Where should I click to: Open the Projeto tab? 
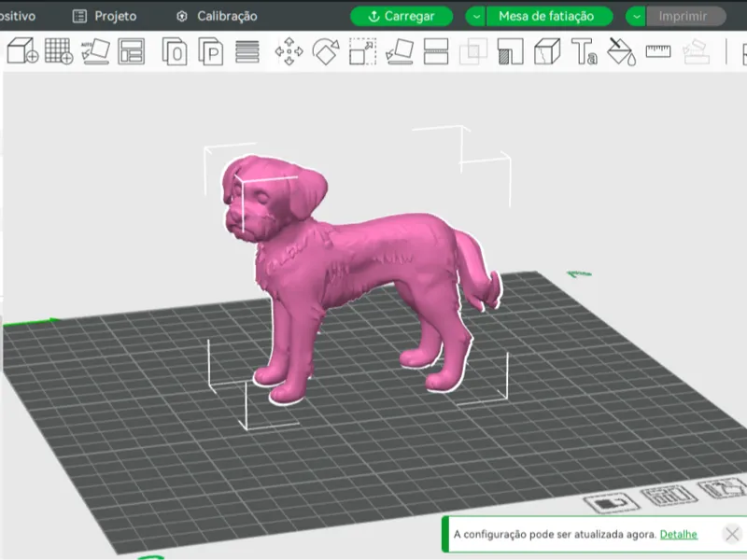105,16
